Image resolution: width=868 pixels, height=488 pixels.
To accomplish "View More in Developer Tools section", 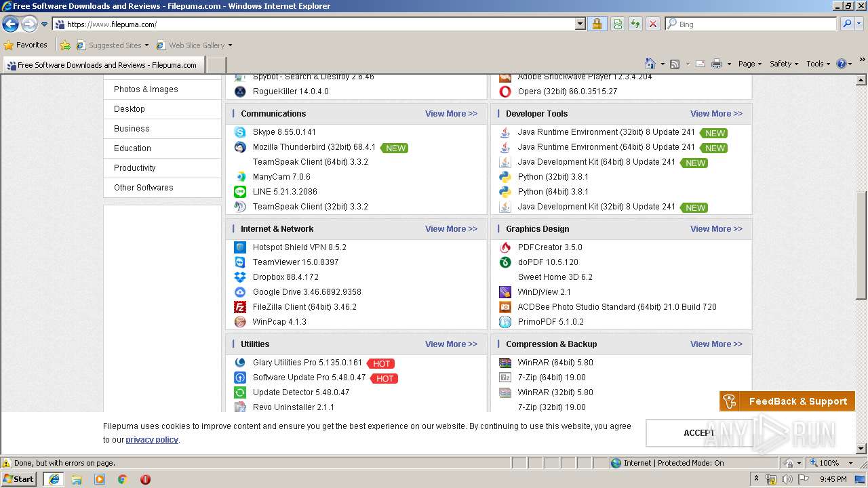I will coord(716,114).
